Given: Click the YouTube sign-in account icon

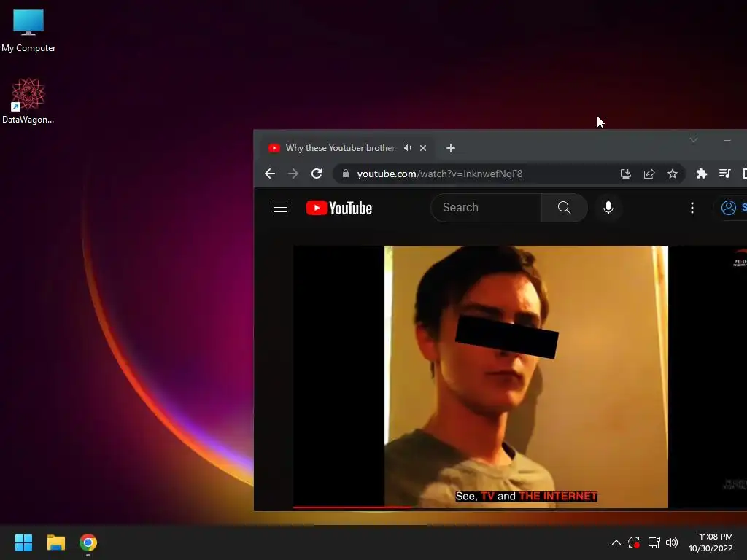Looking at the screenshot, I should coord(729,208).
